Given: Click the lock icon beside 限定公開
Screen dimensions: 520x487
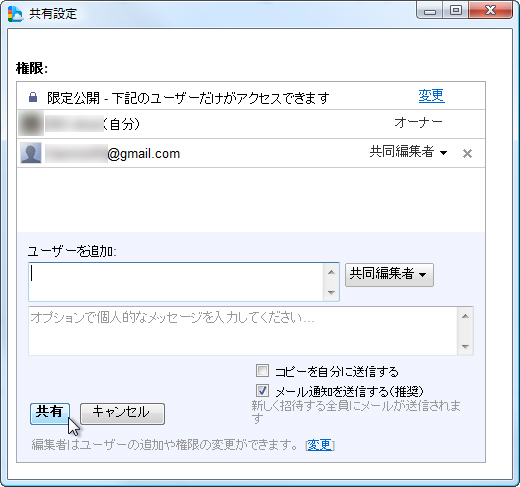Looking at the screenshot, I should (33, 97).
